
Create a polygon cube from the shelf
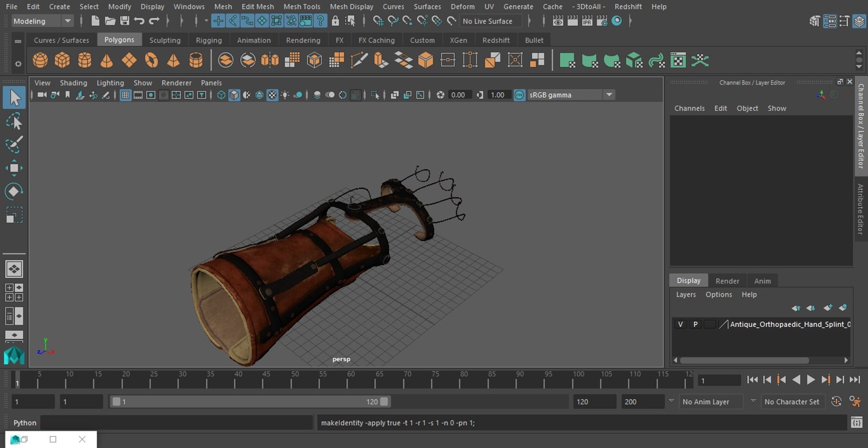(62, 60)
